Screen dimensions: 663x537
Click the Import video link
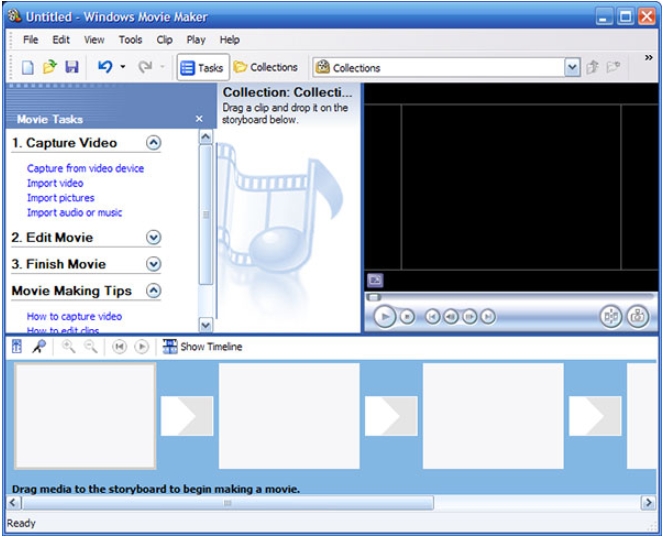[x=55, y=183]
